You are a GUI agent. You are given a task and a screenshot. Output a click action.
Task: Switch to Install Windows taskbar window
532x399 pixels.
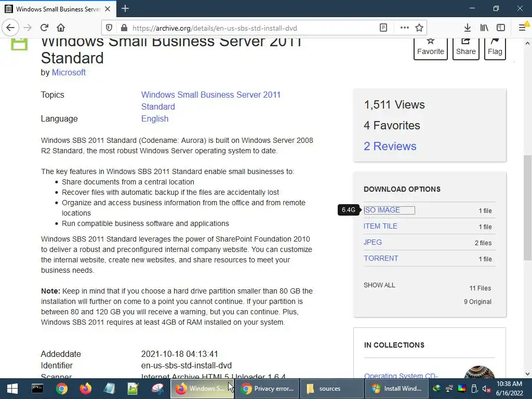tap(396, 389)
